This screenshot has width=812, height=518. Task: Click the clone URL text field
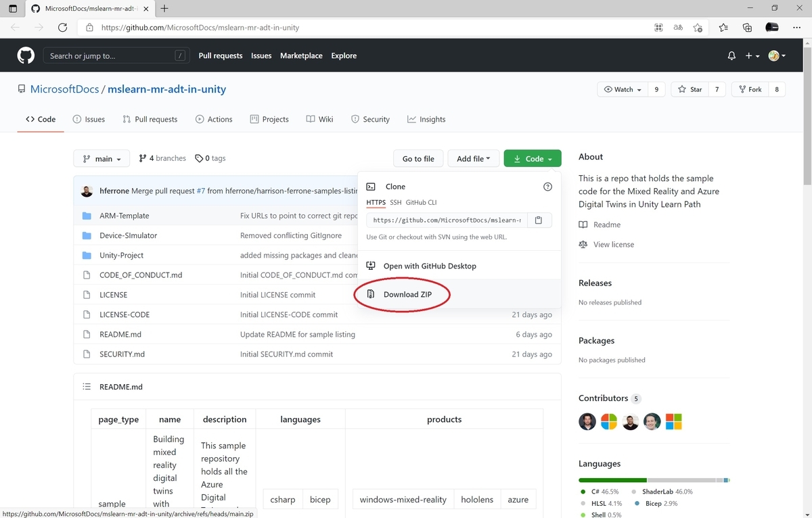point(447,220)
